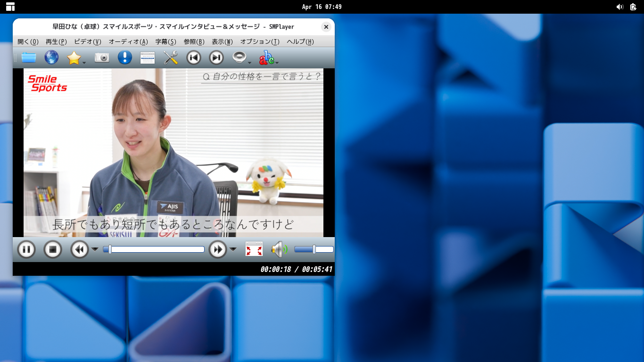Expand the favorites star dropdown arrow
Viewport: 644px width, 362px height.
point(84,62)
